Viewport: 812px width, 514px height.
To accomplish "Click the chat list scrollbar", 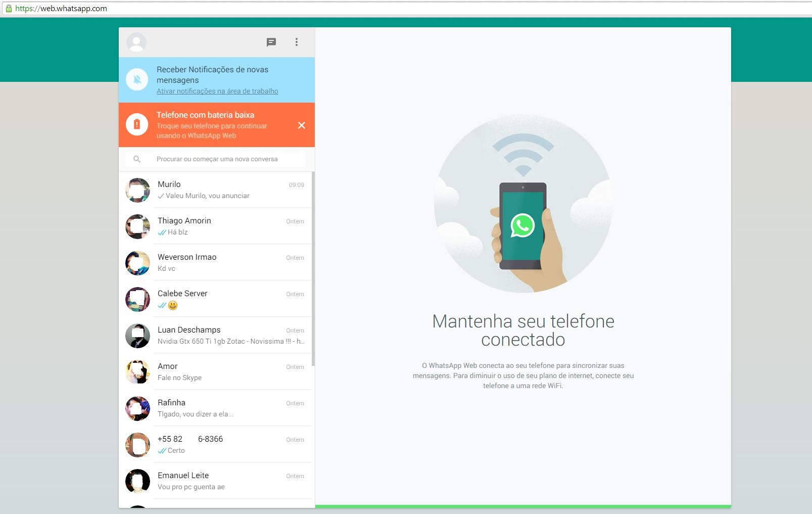I will pyautogui.click(x=313, y=268).
